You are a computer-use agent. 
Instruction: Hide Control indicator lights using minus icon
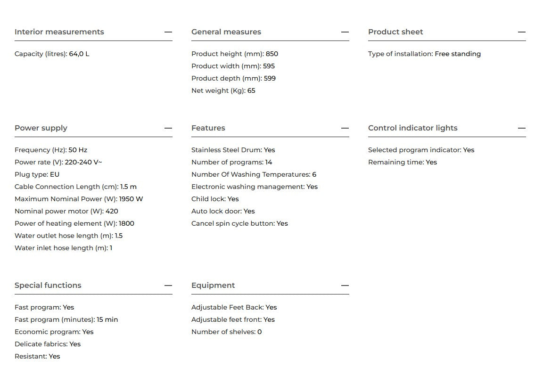(x=522, y=128)
